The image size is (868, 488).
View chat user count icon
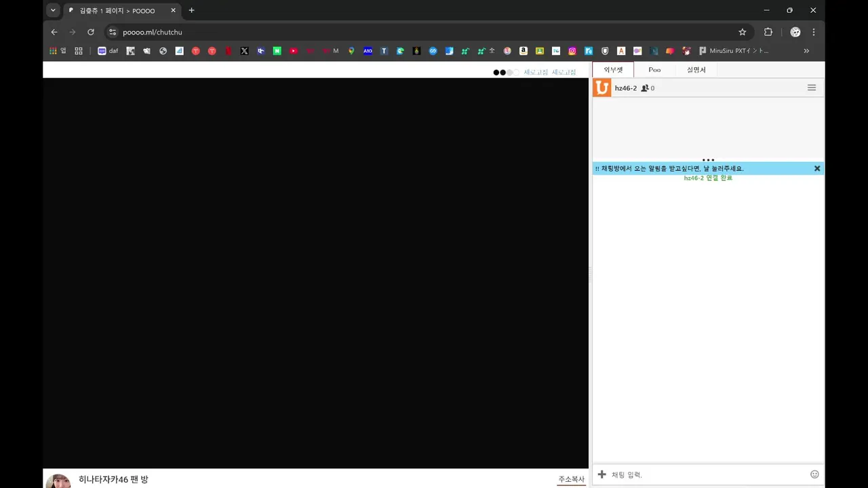pos(645,88)
